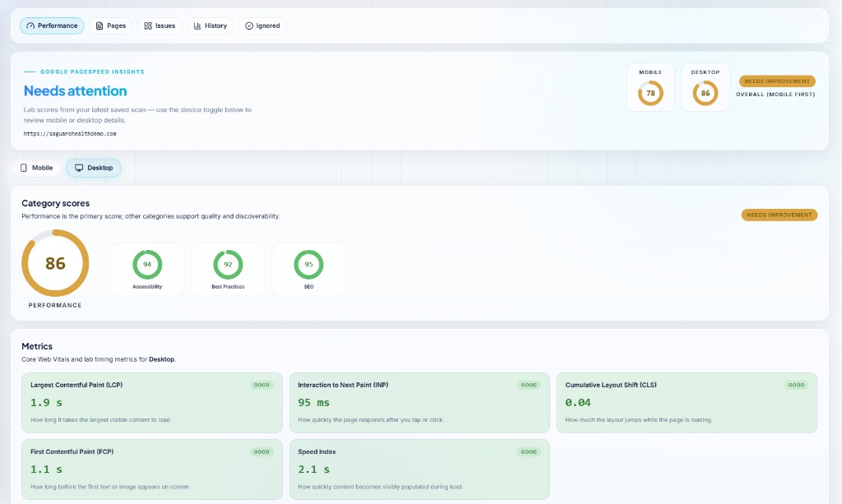Click the Category scores heading
The image size is (842, 504).
coord(55,203)
